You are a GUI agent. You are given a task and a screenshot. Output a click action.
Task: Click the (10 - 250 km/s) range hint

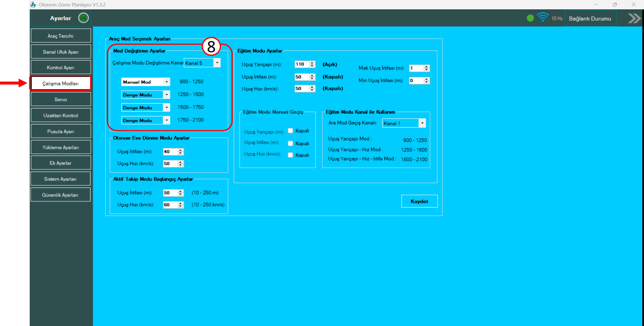[x=208, y=205]
